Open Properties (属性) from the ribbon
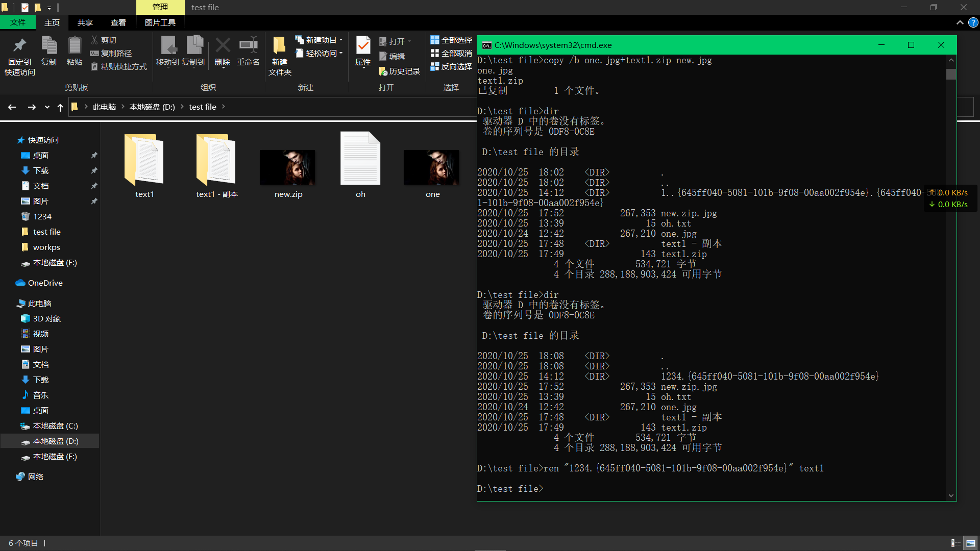 tap(363, 46)
